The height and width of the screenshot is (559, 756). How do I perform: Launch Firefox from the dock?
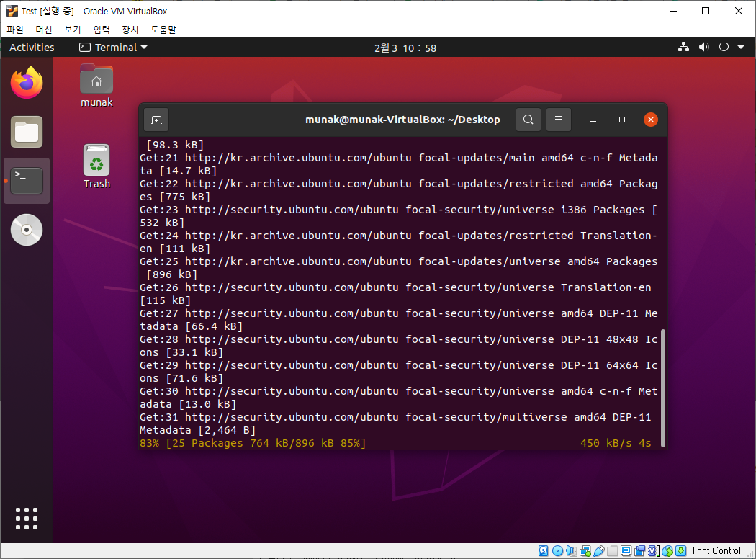click(x=27, y=82)
